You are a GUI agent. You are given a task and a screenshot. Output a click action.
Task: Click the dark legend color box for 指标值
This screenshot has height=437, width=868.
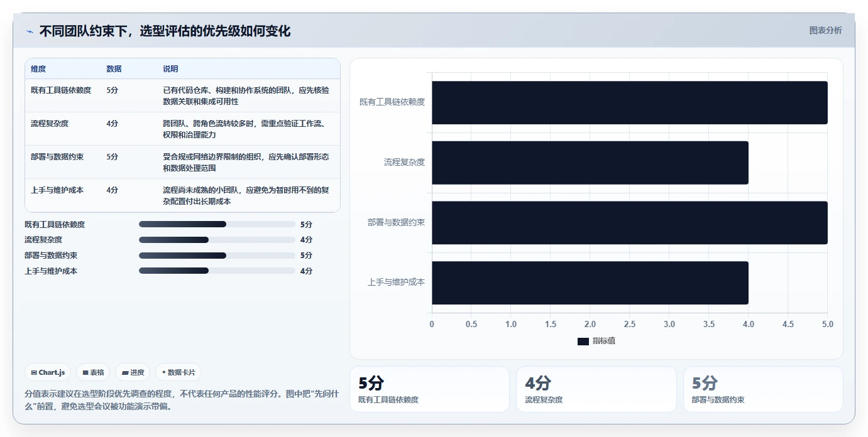coord(583,341)
